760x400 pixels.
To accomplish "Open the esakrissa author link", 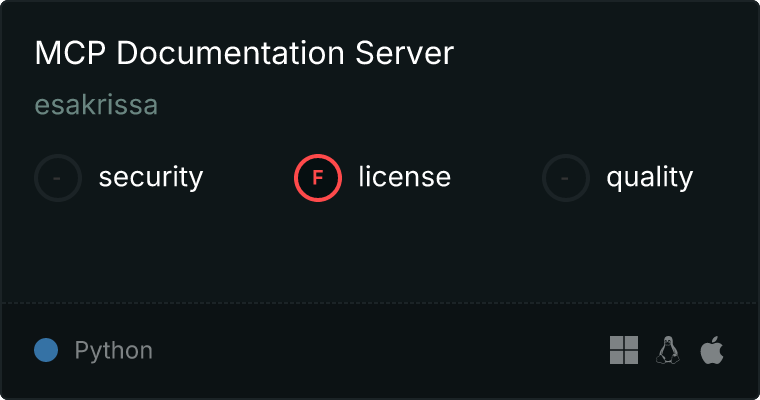I will coord(96,105).
